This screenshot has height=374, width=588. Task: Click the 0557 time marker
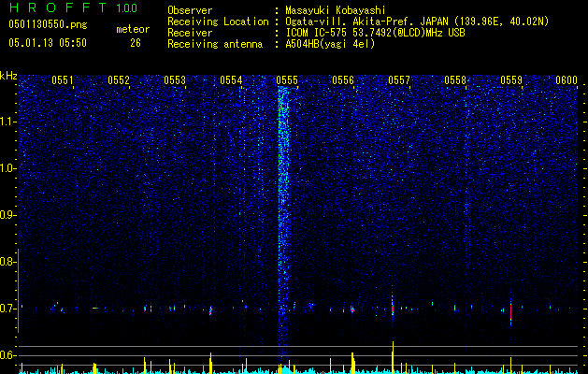pyautogui.click(x=399, y=80)
